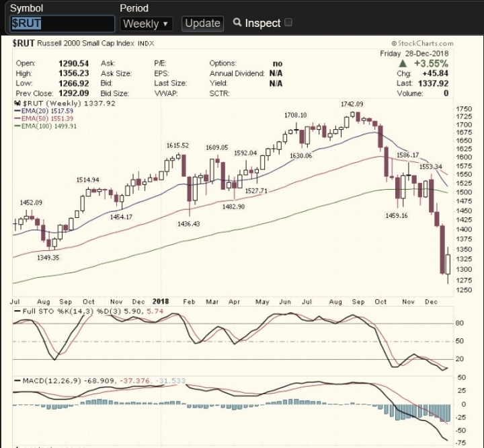The width and height of the screenshot is (484, 448).
Task: Click the Low value 1266.92
Action: [x=73, y=83]
